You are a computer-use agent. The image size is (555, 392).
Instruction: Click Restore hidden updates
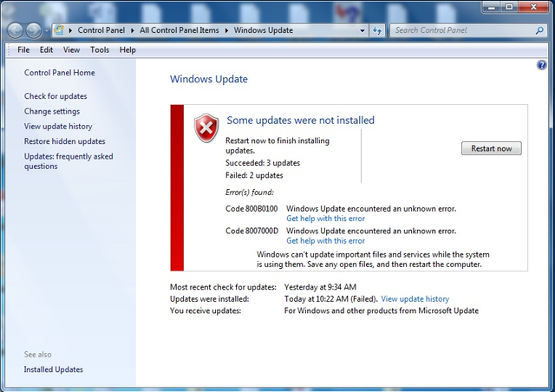tap(65, 141)
